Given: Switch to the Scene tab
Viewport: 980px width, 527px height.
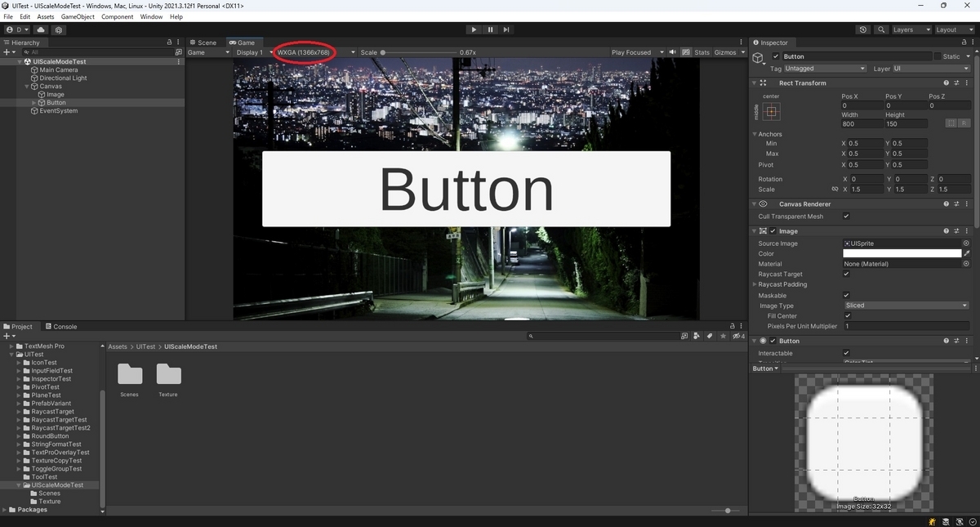Looking at the screenshot, I should click(203, 42).
